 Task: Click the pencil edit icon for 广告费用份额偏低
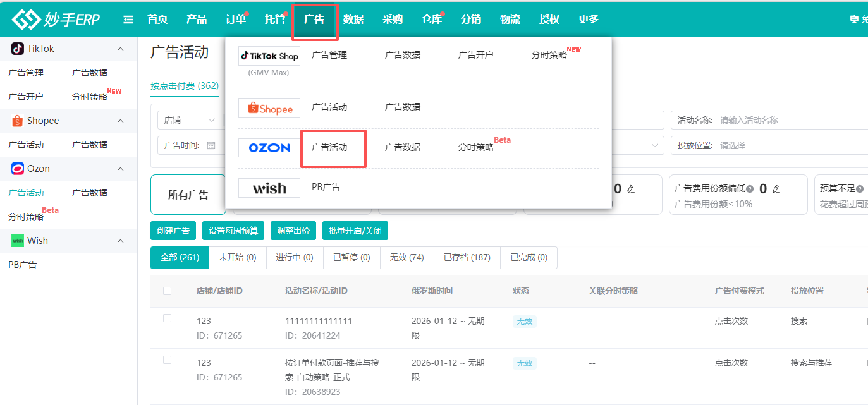click(776, 188)
